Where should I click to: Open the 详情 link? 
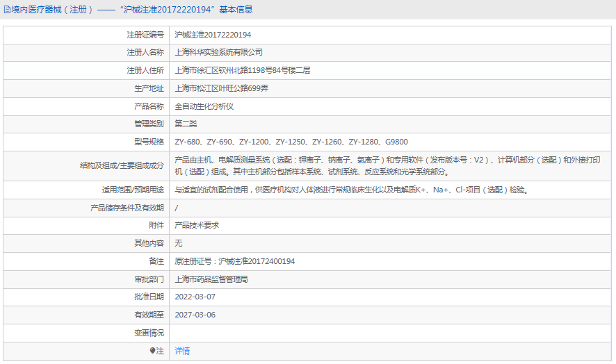tap(182, 351)
